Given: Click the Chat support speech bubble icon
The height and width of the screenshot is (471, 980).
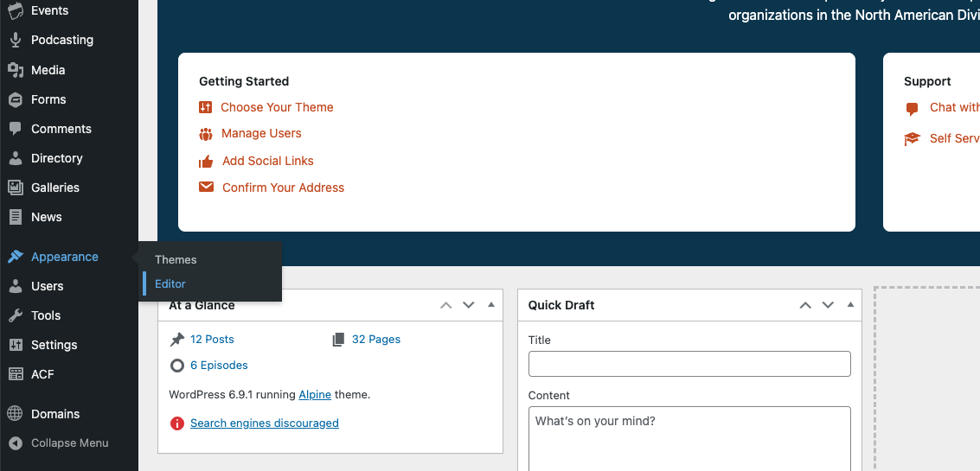Looking at the screenshot, I should coord(913,109).
